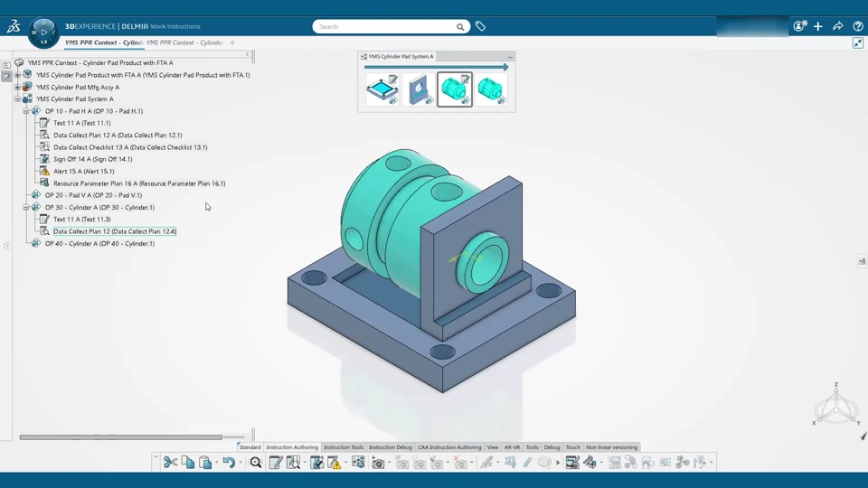Open the toolbar overflow chevron at toolbar start
The height and width of the screenshot is (488, 868).
pos(156,457)
